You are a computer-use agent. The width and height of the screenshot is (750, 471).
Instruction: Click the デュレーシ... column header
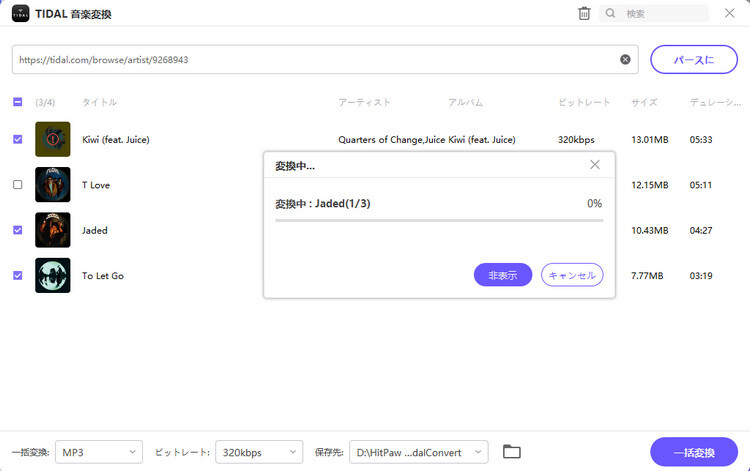(x=715, y=102)
